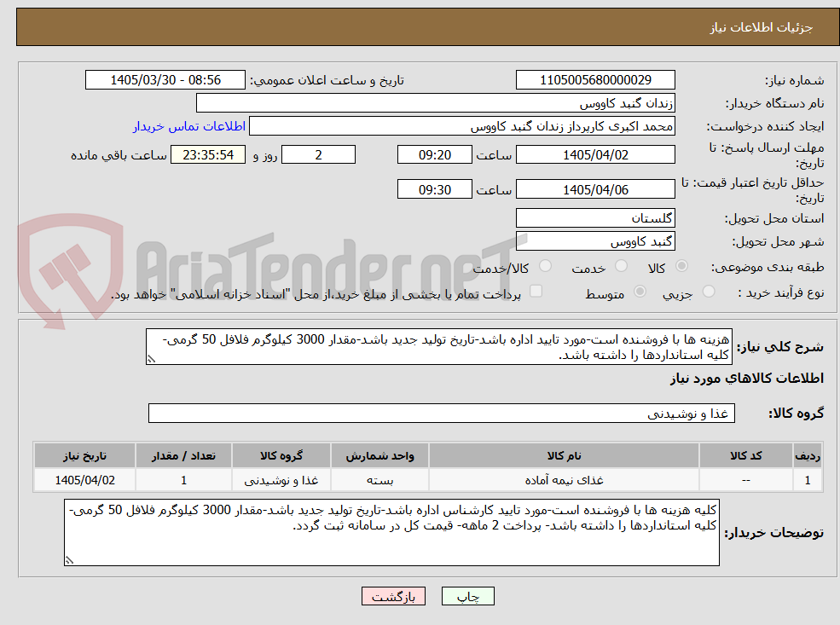Click the delivery city field گنبد کاووس
Image resolution: width=840 pixels, height=625 pixels.
[x=595, y=241]
